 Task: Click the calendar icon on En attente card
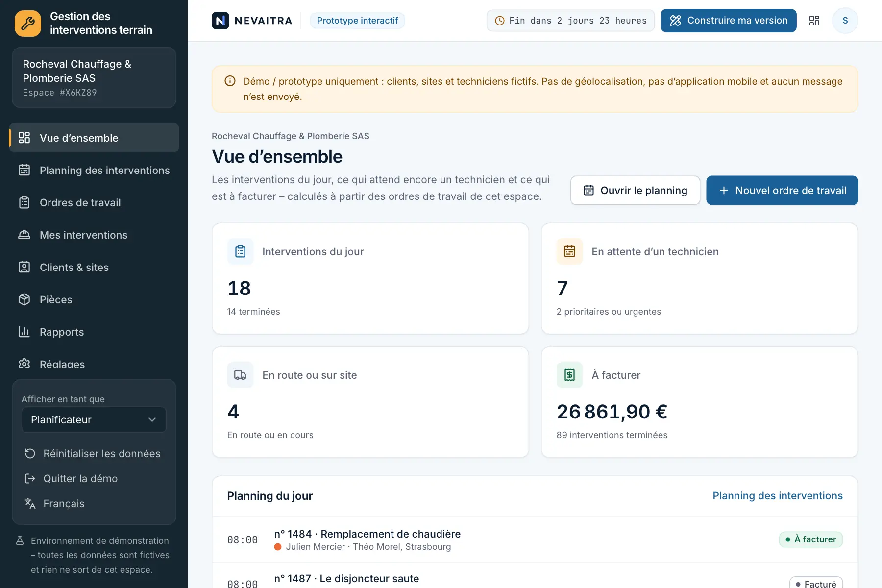570,251
